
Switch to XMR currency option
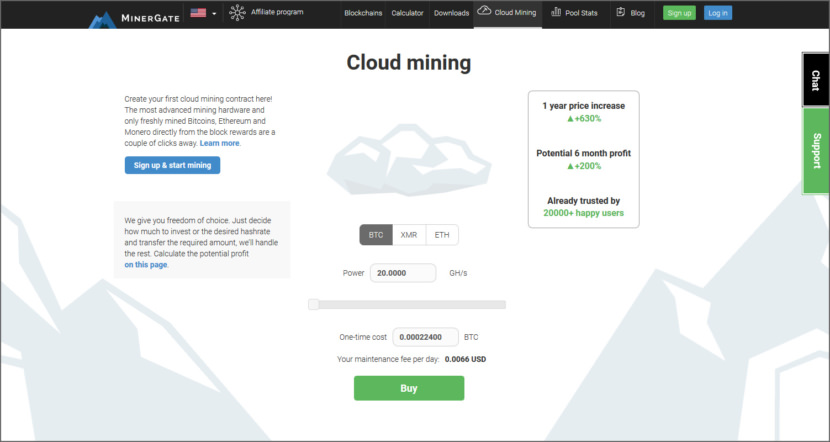click(408, 235)
